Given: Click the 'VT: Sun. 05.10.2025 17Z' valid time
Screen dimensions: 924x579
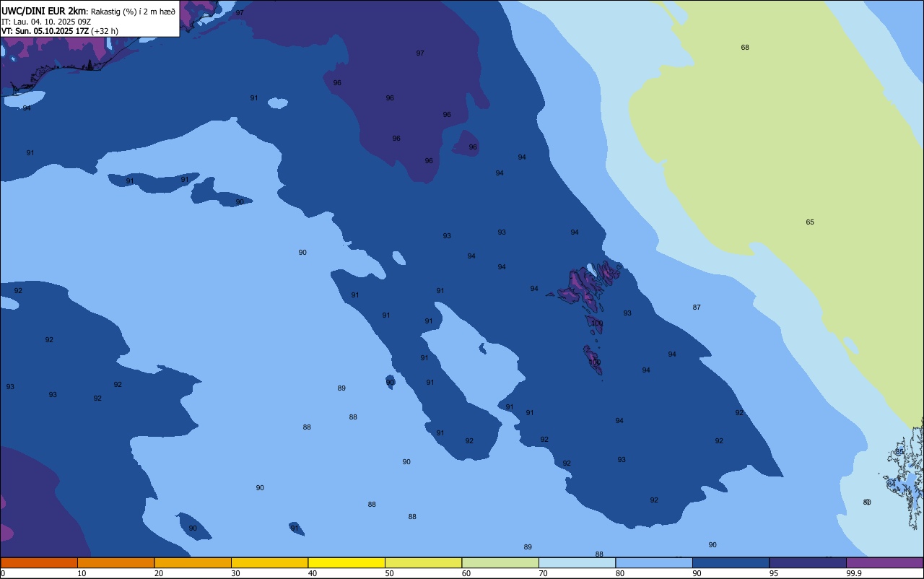Looking at the screenshot, I should [45, 31].
